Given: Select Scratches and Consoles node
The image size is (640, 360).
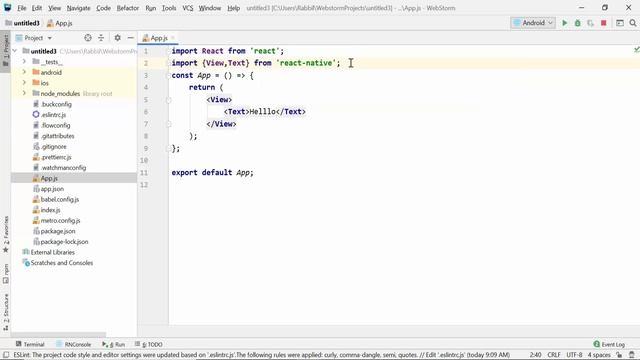Looking at the screenshot, I should [58, 263].
